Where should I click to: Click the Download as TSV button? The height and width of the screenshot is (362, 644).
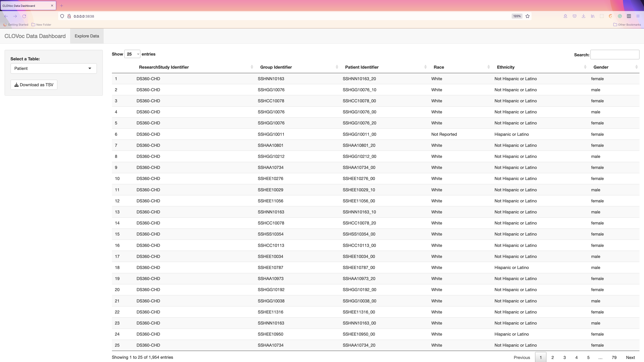click(34, 85)
